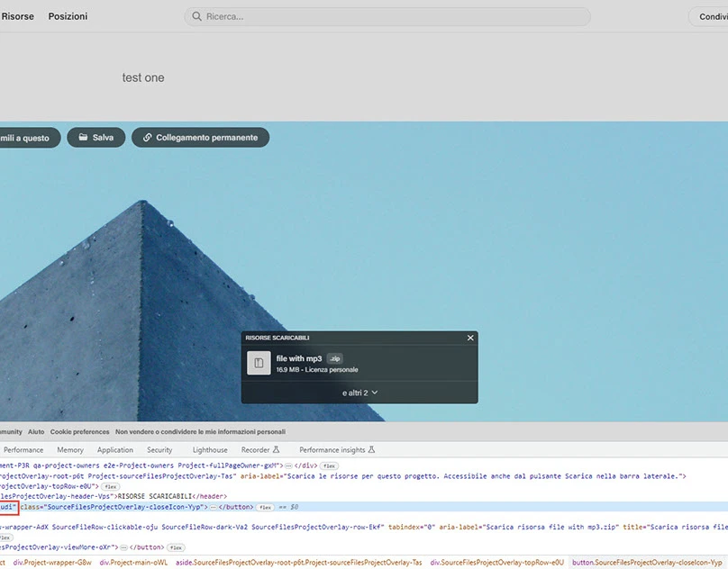Switch to the Memory DevTools tab
The height and width of the screenshot is (569, 728).
(70, 449)
